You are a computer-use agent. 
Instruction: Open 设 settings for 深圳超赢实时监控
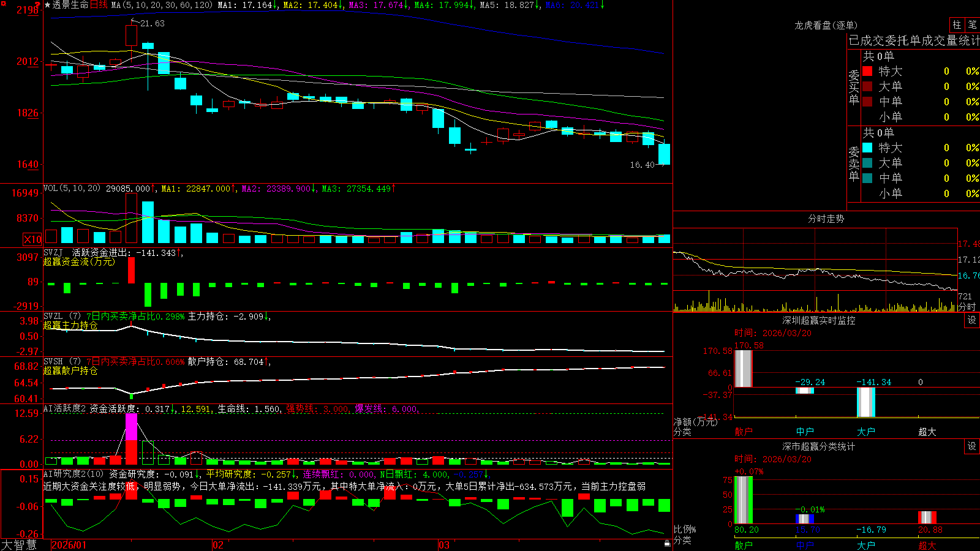tap(972, 320)
